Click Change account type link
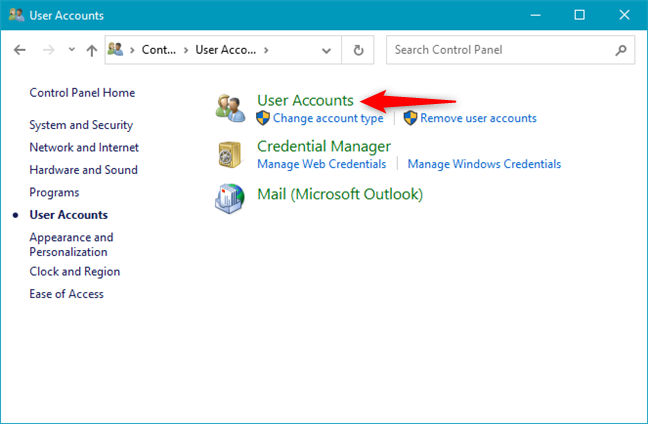 (328, 118)
